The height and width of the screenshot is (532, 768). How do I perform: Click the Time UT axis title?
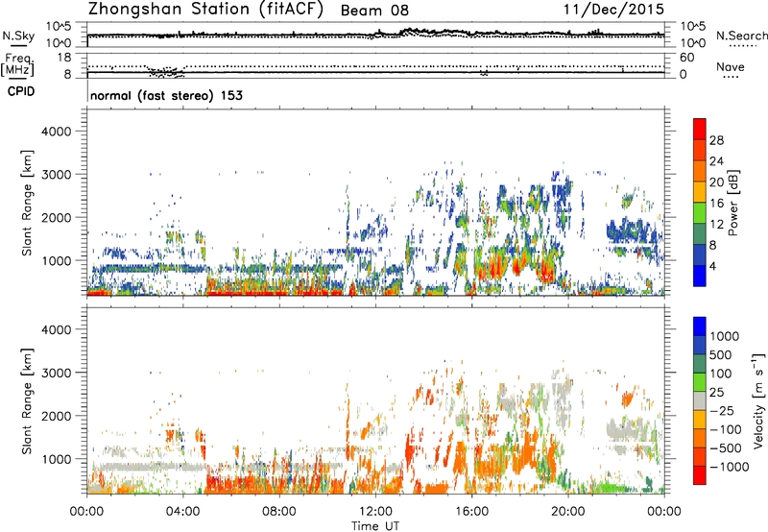click(375, 526)
